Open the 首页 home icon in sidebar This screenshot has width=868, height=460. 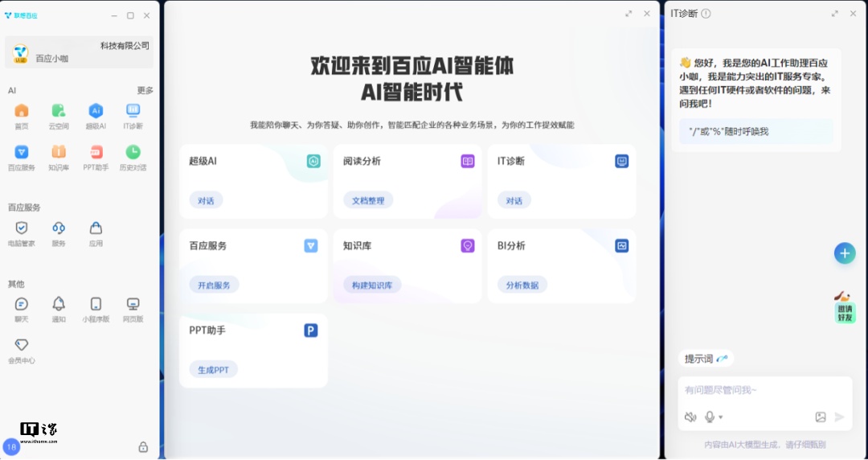coord(22,111)
